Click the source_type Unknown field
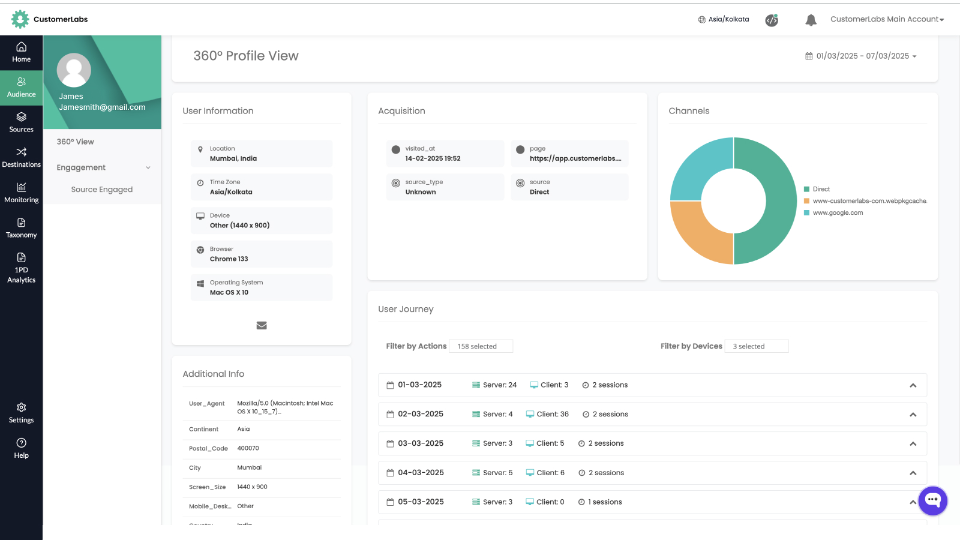Image resolution: width=960 pixels, height=540 pixels. 445,187
